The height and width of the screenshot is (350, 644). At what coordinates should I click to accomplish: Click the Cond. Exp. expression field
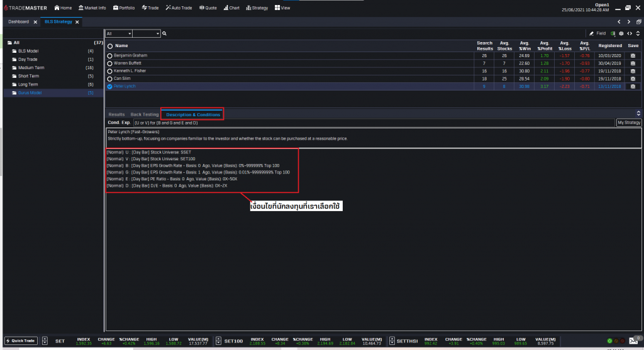pos(374,123)
